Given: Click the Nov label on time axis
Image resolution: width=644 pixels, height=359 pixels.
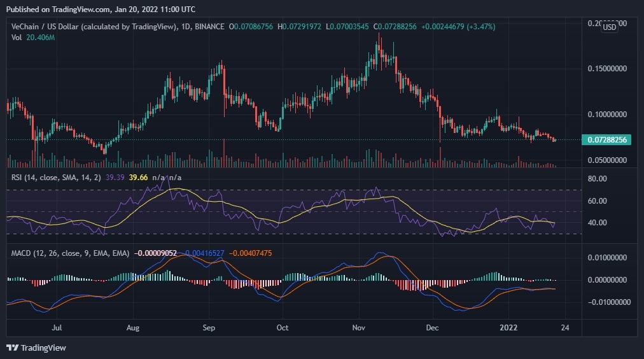Looking at the screenshot, I should 358,328.
